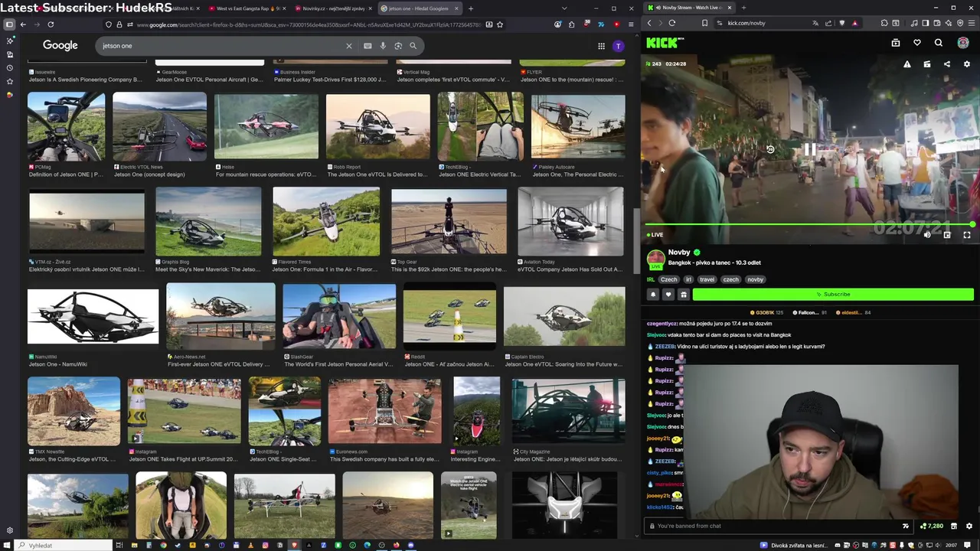Mute the stream volume
This screenshot has width=980, height=551.
[927, 235]
